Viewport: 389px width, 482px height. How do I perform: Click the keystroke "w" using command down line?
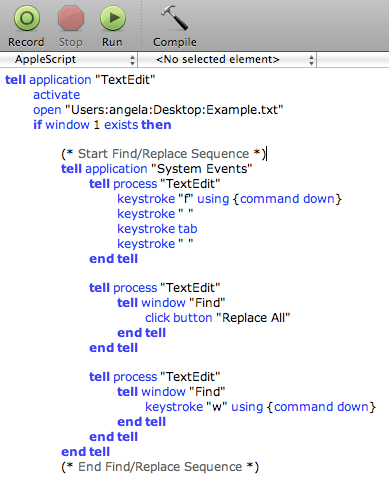tap(260, 407)
